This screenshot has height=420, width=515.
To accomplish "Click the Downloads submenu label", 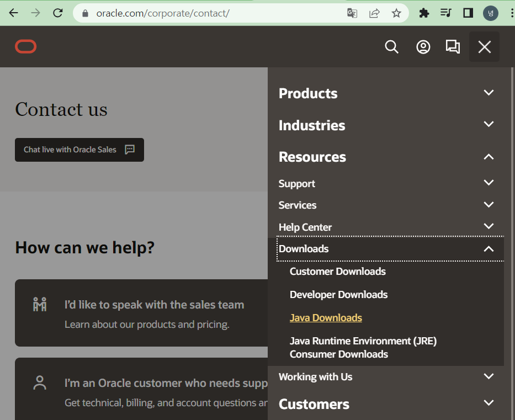I will 304,249.
